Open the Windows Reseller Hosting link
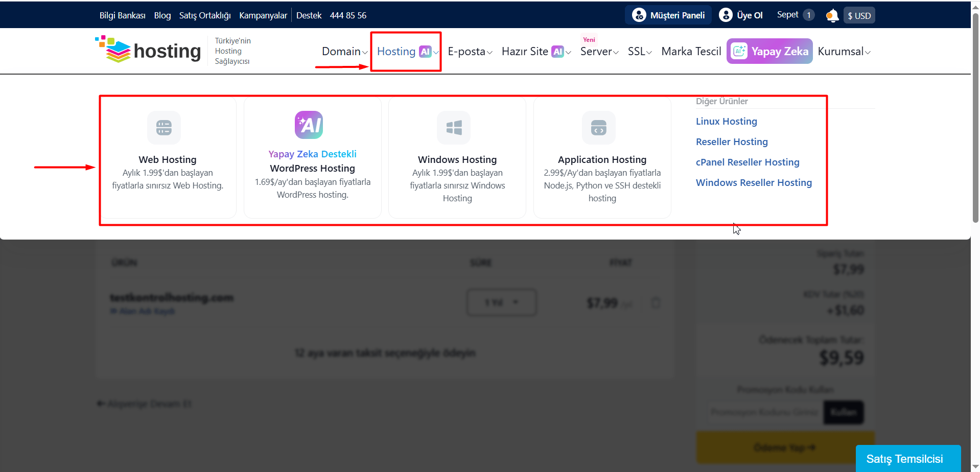Screen dimensions: 980x472 pyautogui.click(x=754, y=183)
